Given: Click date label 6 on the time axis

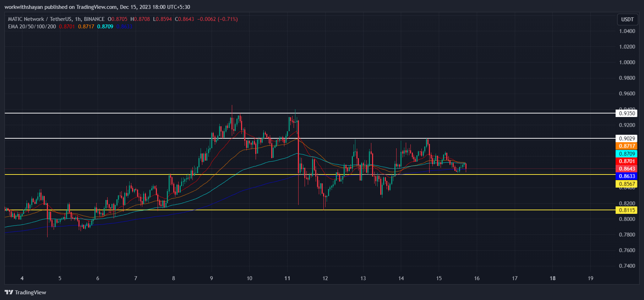Looking at the screenshot, I should [x=98, y=278].
